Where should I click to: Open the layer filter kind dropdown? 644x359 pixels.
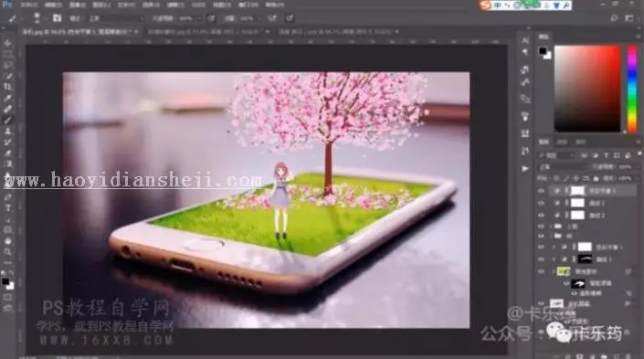(x=556, y=155)
